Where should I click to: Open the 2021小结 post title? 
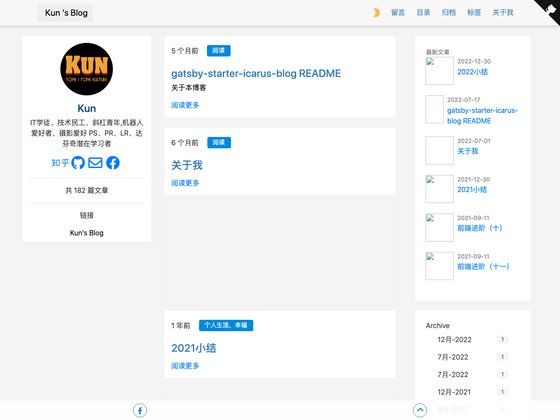(x=194, y=348)
